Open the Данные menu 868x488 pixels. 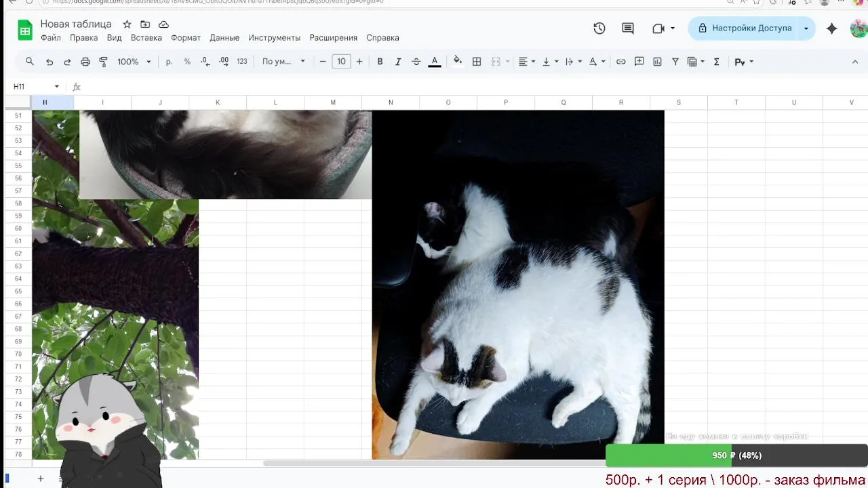pos(224,38)
